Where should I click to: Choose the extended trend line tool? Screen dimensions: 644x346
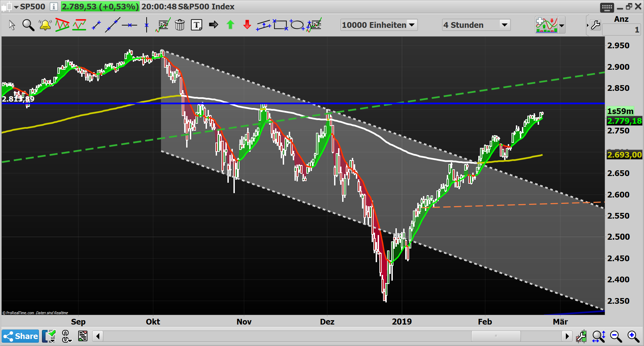pos(113,25)
